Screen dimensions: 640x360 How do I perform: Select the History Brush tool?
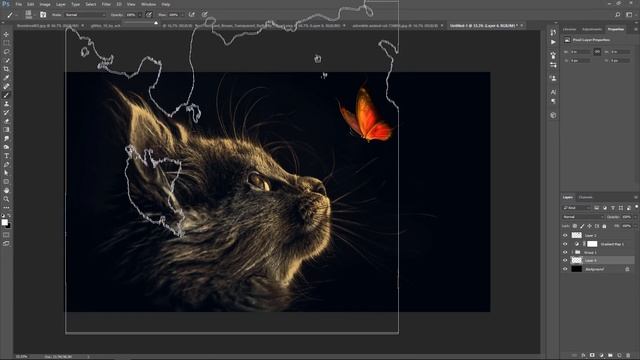[x=6, y=112]
